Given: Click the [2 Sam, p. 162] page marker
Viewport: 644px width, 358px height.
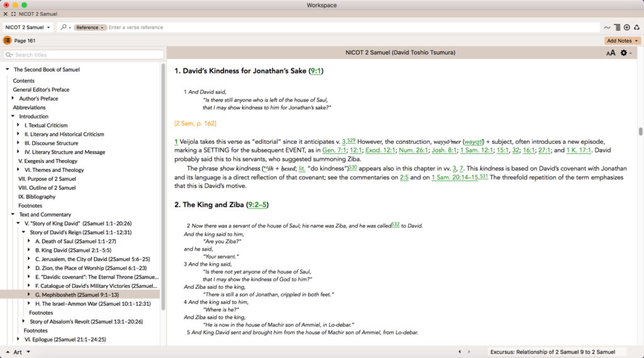Looking at the screenshot, I should coord(195,124).
